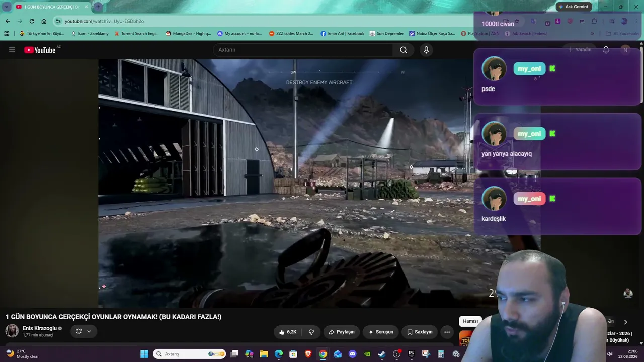
Task: Open the weather widget showing 27°C
Action: coord(23,354)
